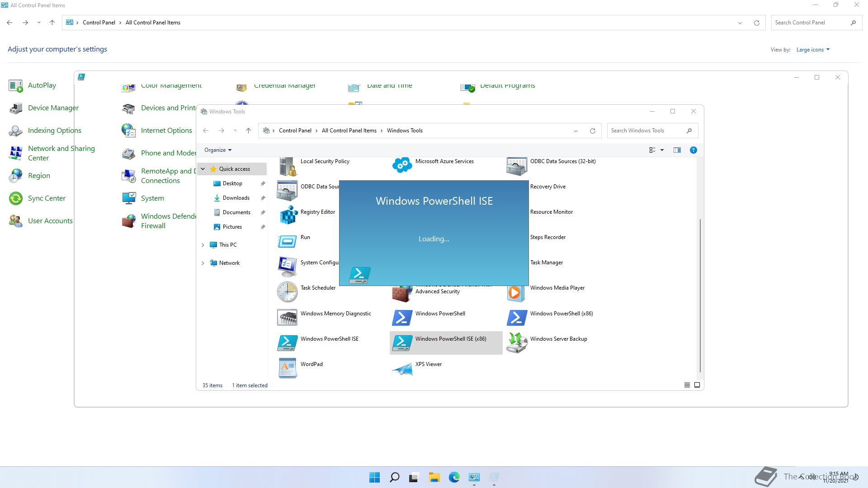Toggle the preview pane in Windows Tools

[677, 150]
